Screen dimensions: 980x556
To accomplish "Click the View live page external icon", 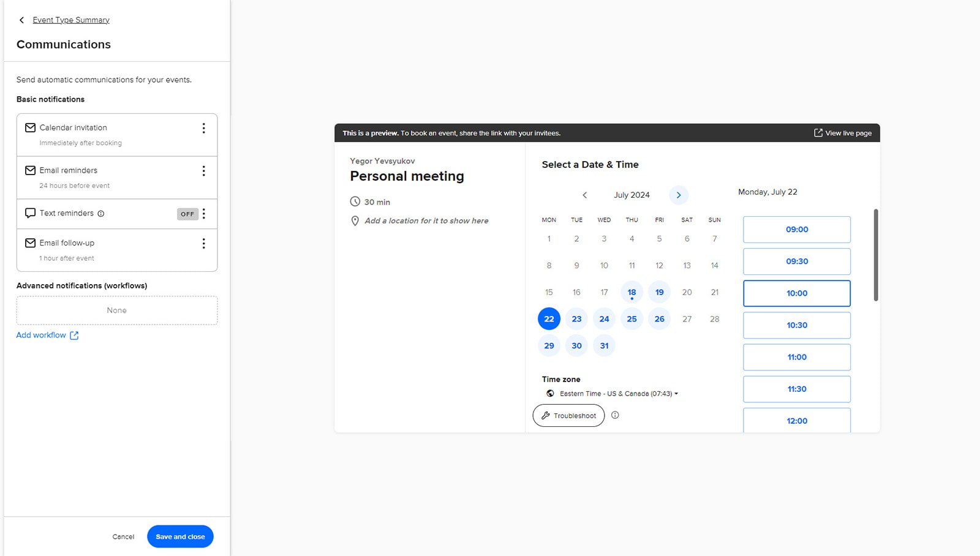I will 818,133.
